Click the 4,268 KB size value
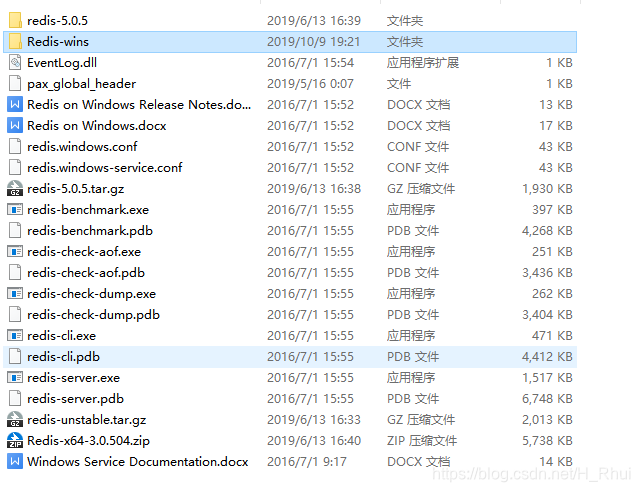Screen dimensions: 640x492 [547, 230]
